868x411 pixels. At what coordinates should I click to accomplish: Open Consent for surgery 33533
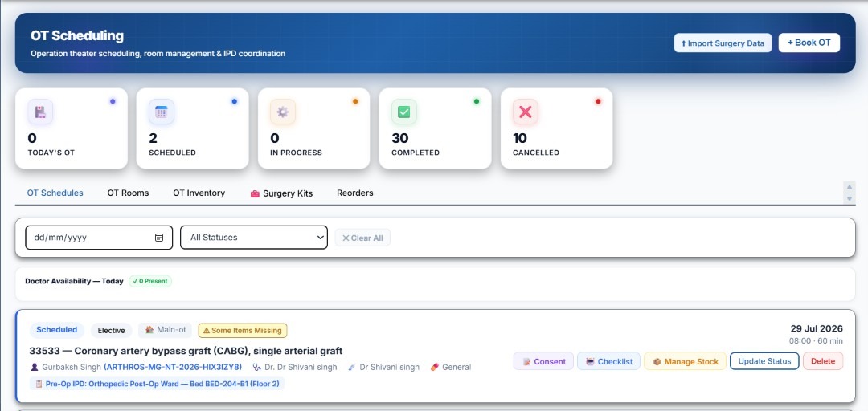543,361
